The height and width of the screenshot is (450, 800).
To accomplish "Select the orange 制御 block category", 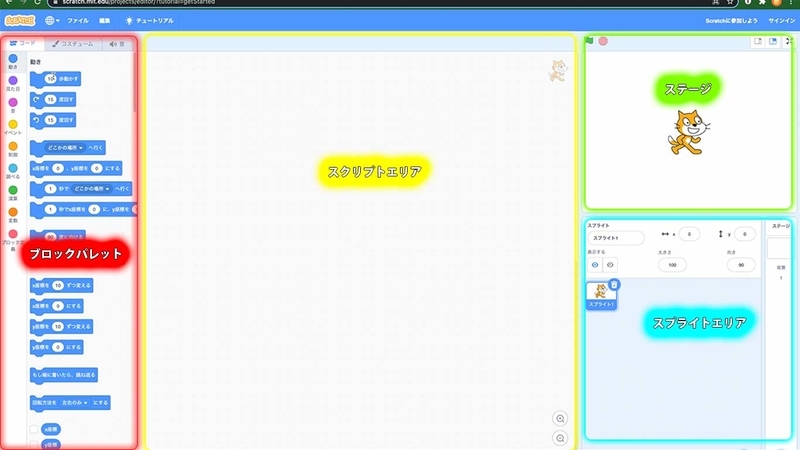I will (x=13, y=149).
